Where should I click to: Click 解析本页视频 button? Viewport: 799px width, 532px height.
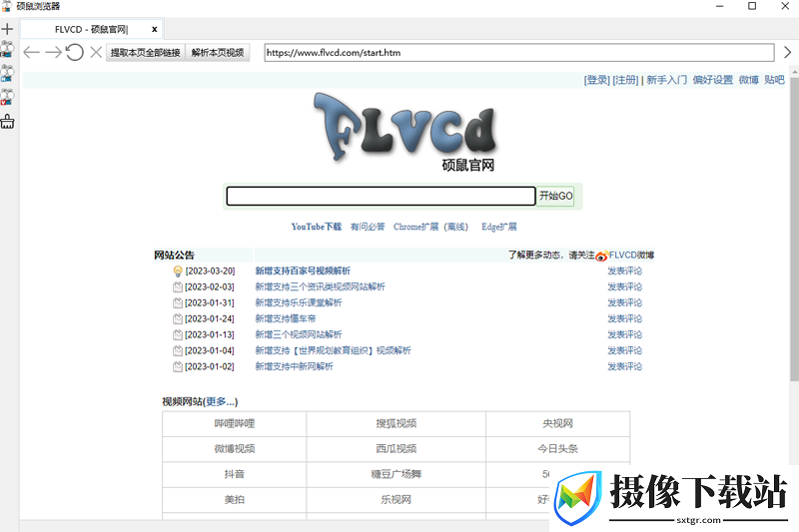218,53
